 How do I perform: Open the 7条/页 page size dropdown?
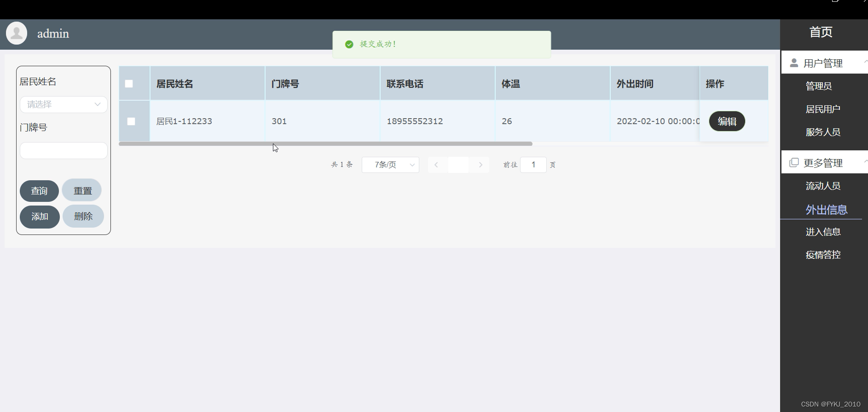(x=390, y=165)
